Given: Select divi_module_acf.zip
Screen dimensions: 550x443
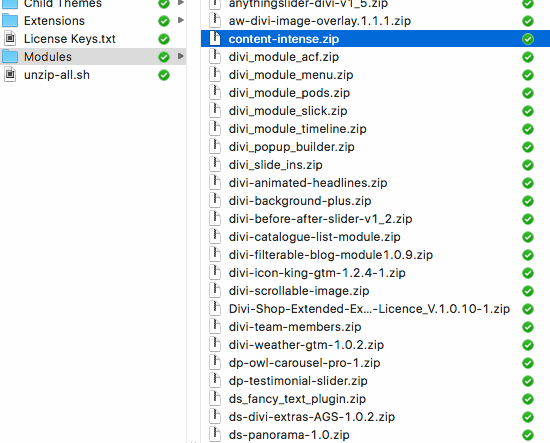Looking at the screenshot, I should [x=284, y=57].
